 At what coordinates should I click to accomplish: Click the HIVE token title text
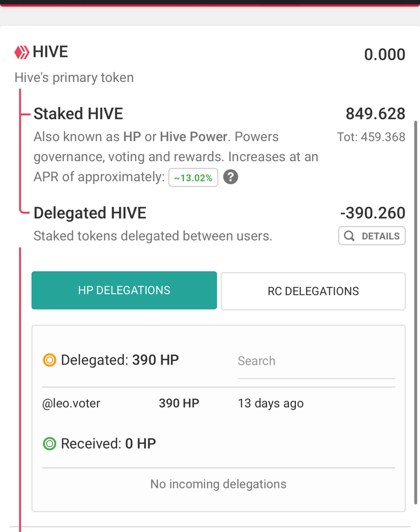[x=50, y=52]
